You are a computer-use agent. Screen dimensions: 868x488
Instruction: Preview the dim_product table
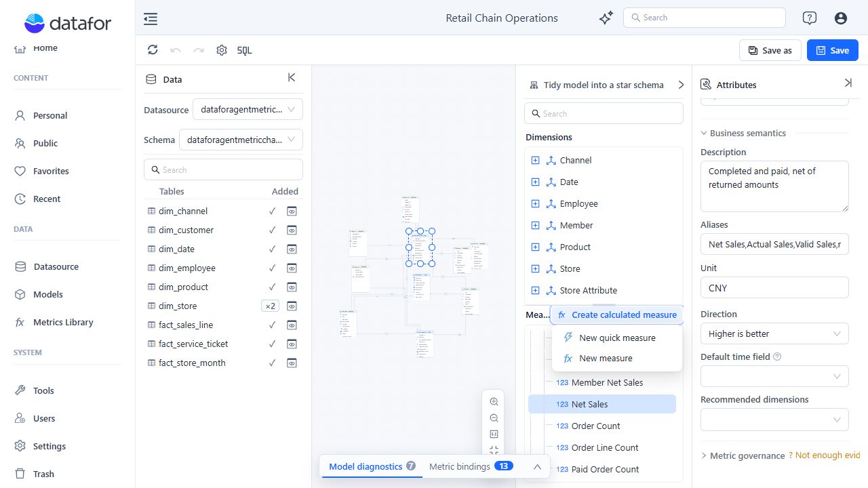(292, 287)
